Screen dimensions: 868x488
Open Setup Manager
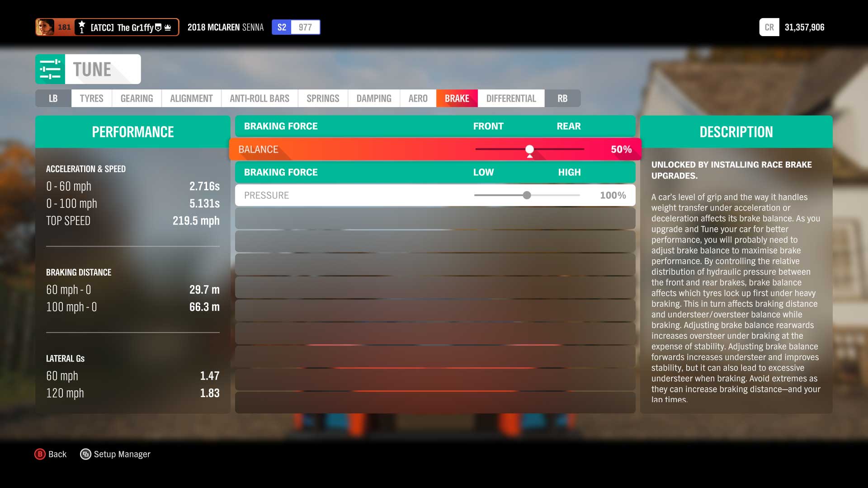coord(122,454)
